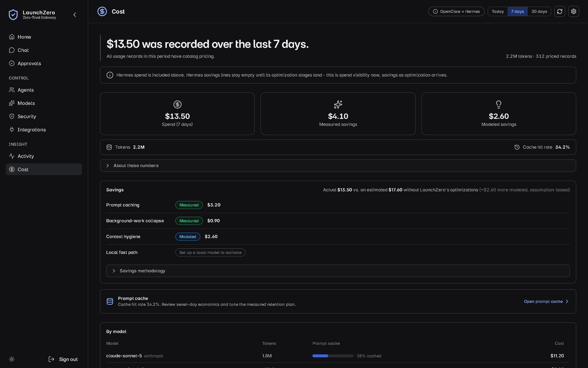Click '2.2M tokens · 312 priced records' text
Viewport: 588px width, 368px height.
pyautogui.click(x=541, y=56)
